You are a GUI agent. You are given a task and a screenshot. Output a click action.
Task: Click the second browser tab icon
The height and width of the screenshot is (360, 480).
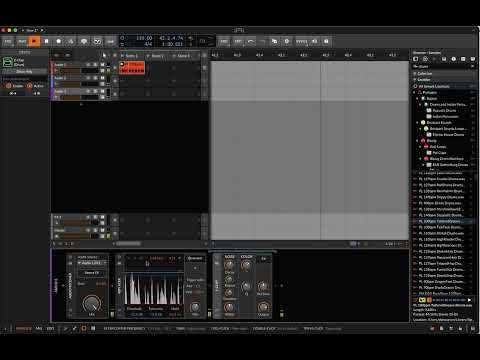click(425, 59)
